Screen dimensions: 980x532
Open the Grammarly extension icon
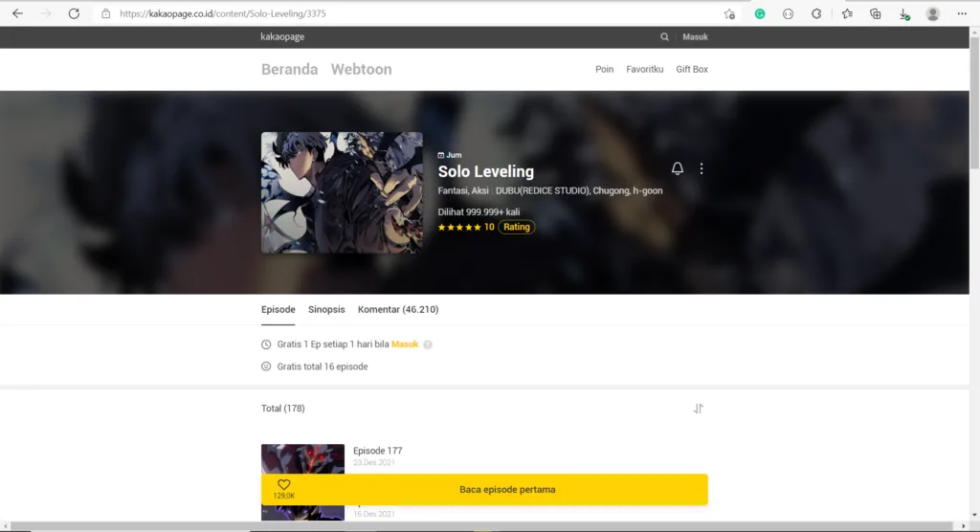760,13
